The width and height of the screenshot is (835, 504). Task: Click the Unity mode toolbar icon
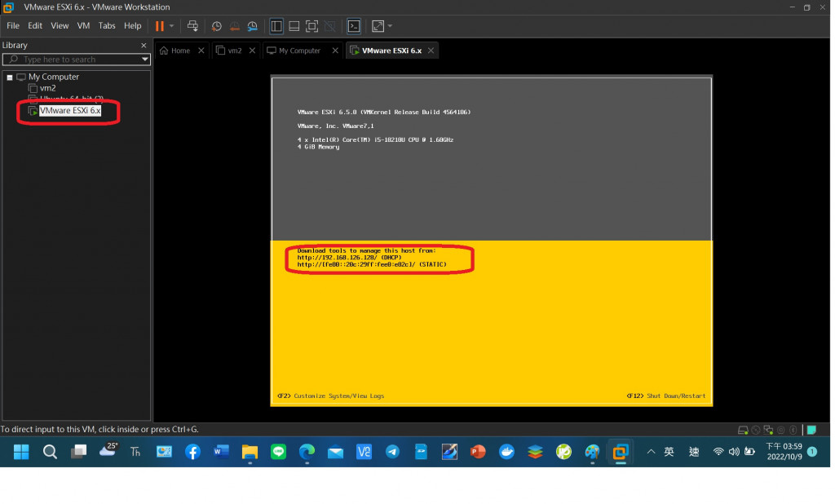[330, 26]
